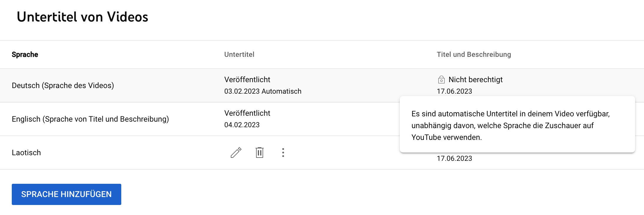Open the three-dot options menu for Laotisch

click(x=283, y=153)
